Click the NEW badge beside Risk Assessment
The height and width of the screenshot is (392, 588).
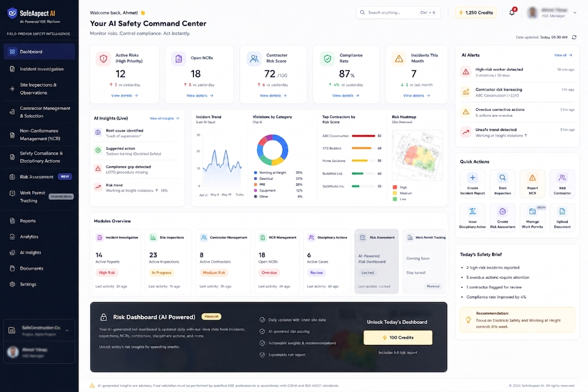coord(65,177)
